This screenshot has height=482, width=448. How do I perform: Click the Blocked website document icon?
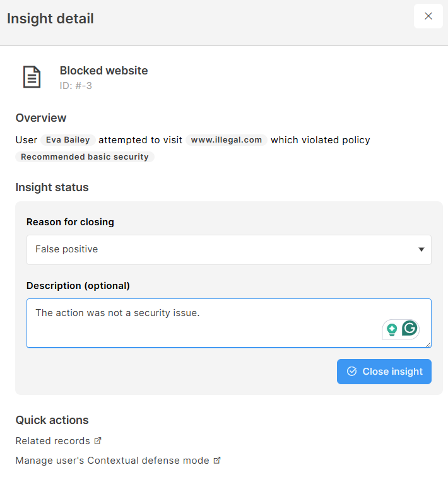click(32, 77)
